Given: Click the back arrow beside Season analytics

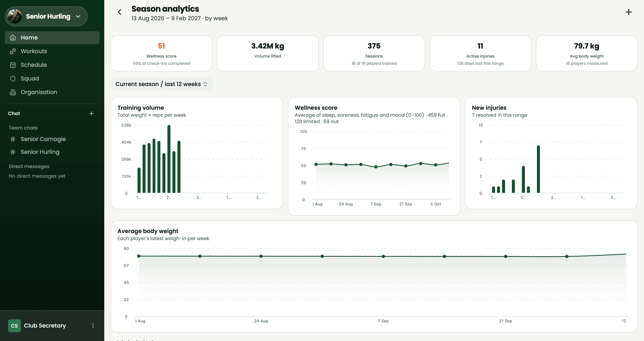Looking at the screenshot, I should point(119,12).
